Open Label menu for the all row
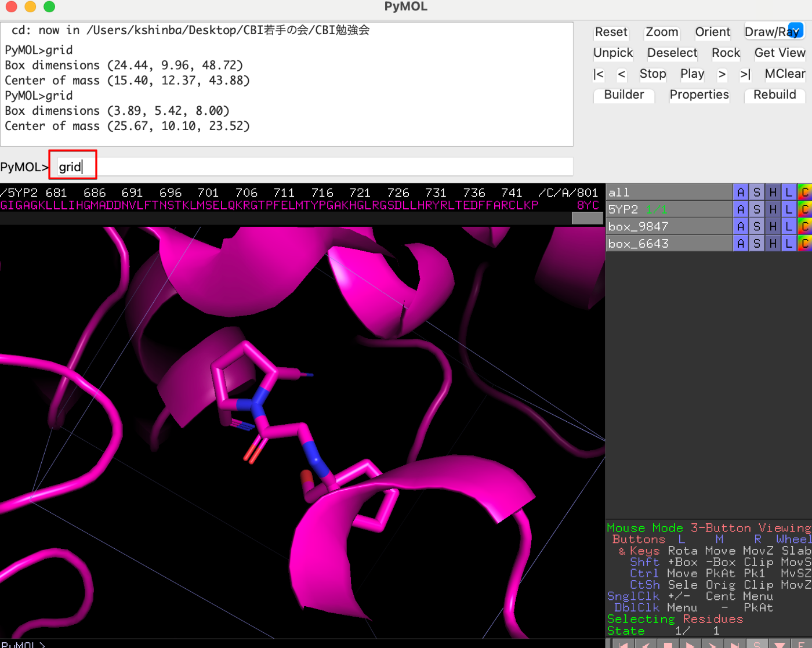The width and height of the screenshot is (812, 648). [x=788, y=192]
